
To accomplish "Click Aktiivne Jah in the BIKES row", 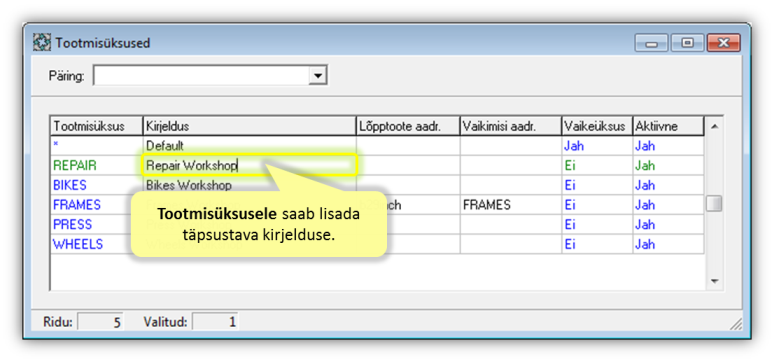I will (668, 185).
